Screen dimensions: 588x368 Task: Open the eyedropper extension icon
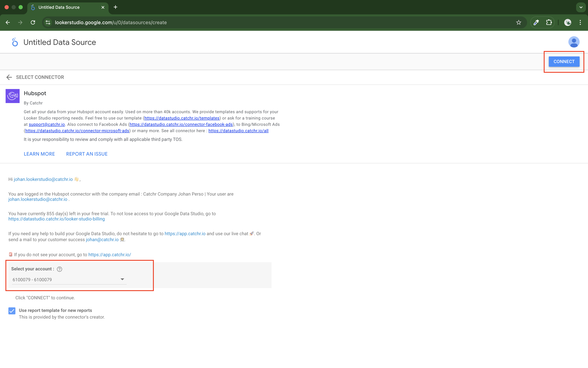536,22
